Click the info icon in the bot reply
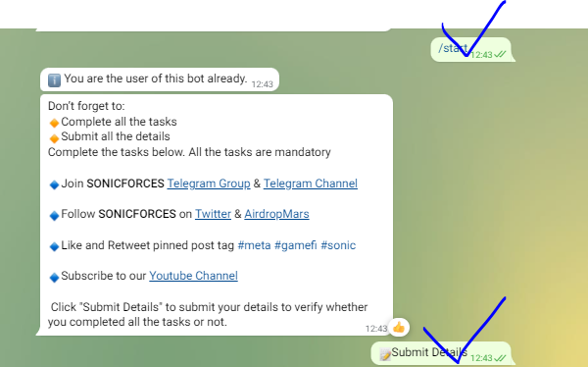Image resolution: width=588 pixels, height=367 pixels. click(x=54, y=80)
